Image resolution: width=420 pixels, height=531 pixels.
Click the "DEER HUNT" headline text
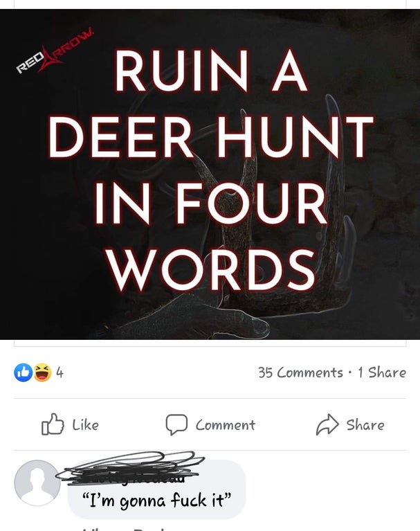pos(210,137)
